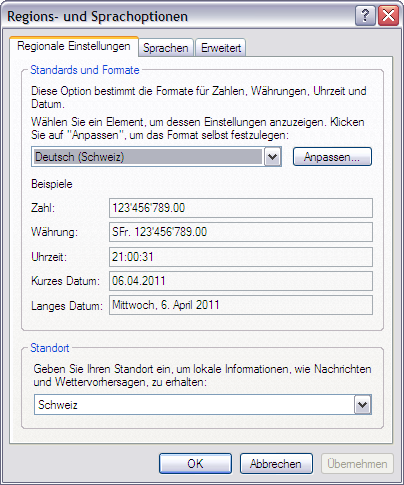Click the Anpassen... button

[x=332, y=157]
